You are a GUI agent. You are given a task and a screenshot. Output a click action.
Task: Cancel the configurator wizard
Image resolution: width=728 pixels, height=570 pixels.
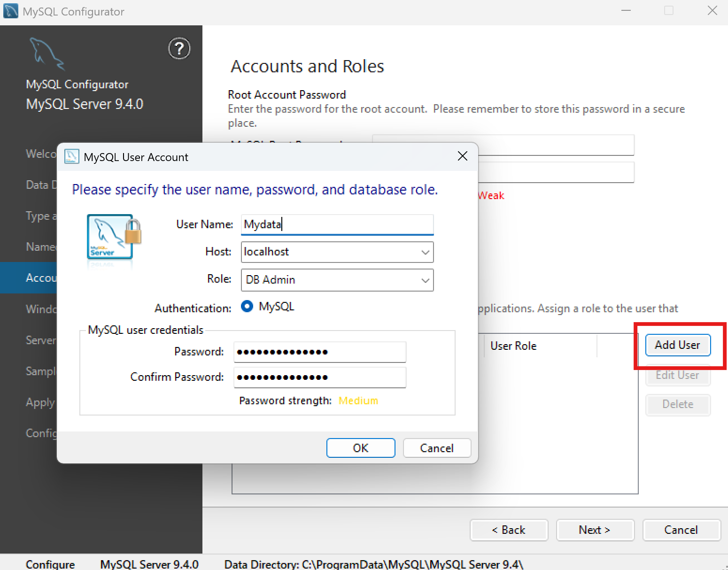click(682, 530)
